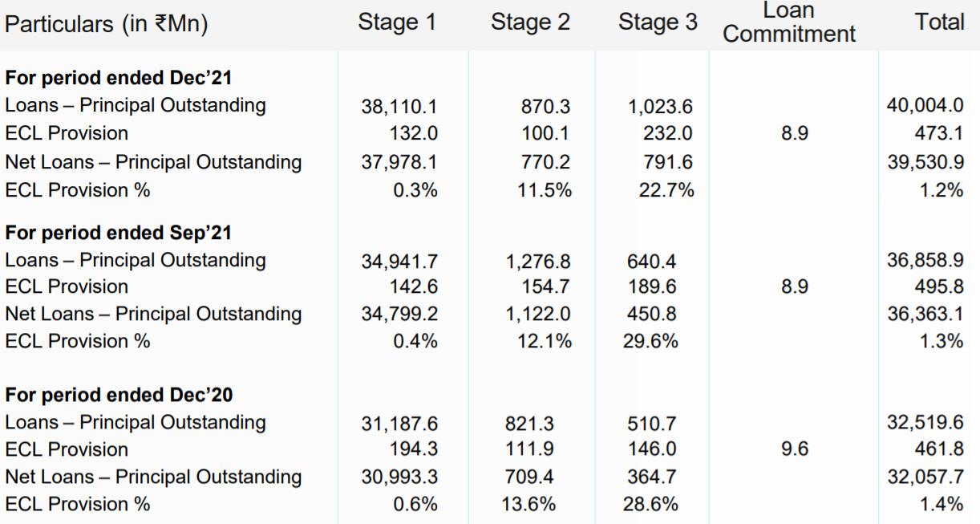Viewport: 980px width, 524px height.
Task: Select the Dec'20 loan commitment value 9.6
Action: [794, 450]
